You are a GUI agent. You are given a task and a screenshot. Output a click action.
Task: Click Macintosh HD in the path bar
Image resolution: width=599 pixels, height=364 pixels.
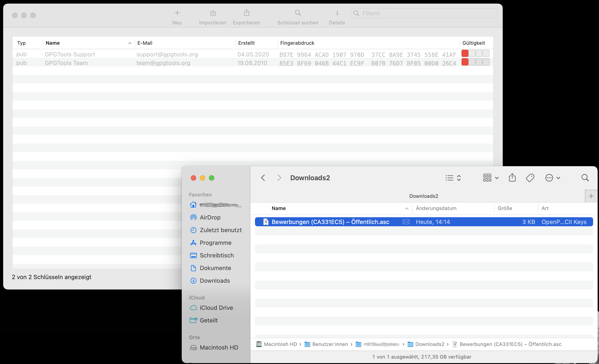277,344
